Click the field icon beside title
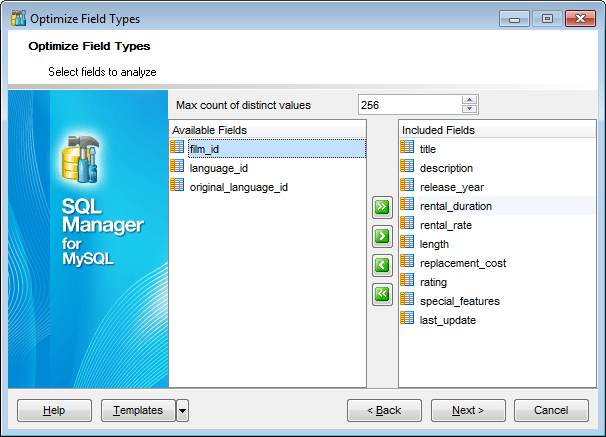Screen dimensions: 606x437 pos(407,147)
